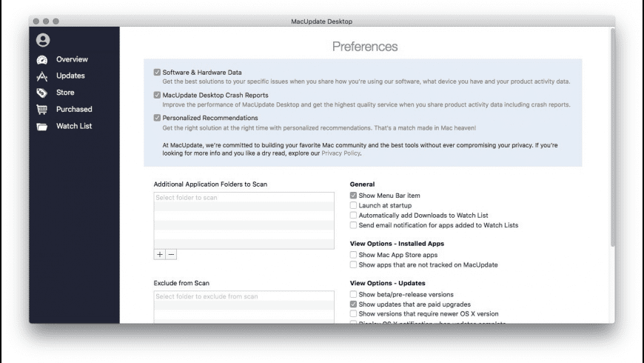Image resolution: width=644 pixels, height=363 pixels.
Task: Click View Options - Installed Apps label
Action: click(397, 244)
